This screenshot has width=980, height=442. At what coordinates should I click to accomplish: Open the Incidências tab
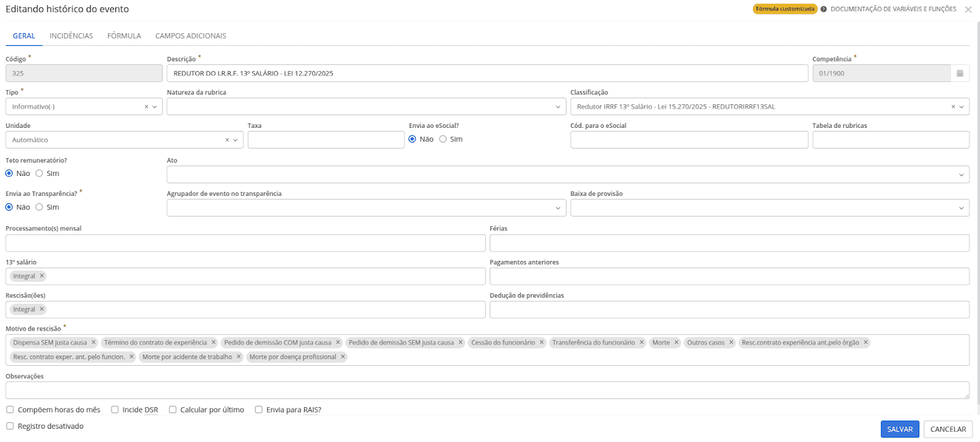pos(71,35)
